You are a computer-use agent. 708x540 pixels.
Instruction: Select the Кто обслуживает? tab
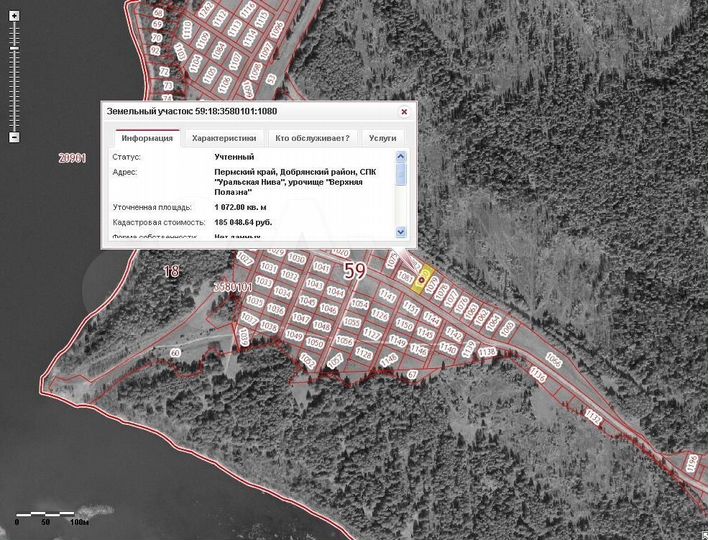point(312,138)
